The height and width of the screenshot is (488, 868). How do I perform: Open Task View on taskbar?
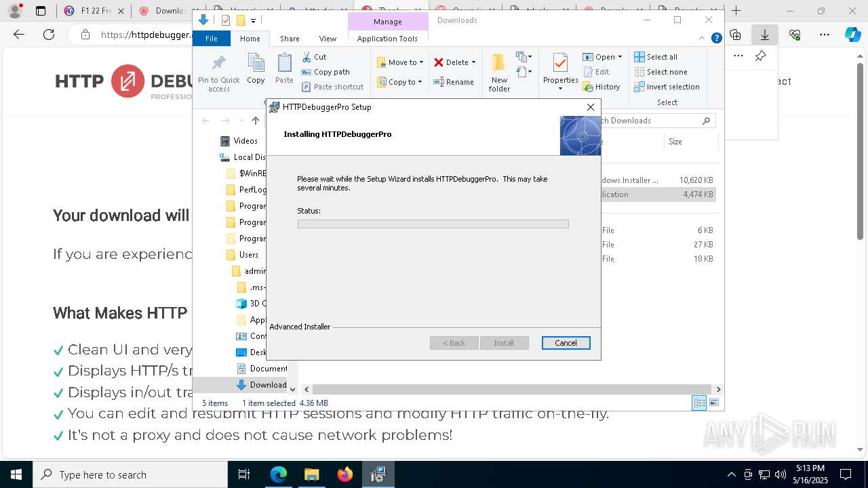244,474
